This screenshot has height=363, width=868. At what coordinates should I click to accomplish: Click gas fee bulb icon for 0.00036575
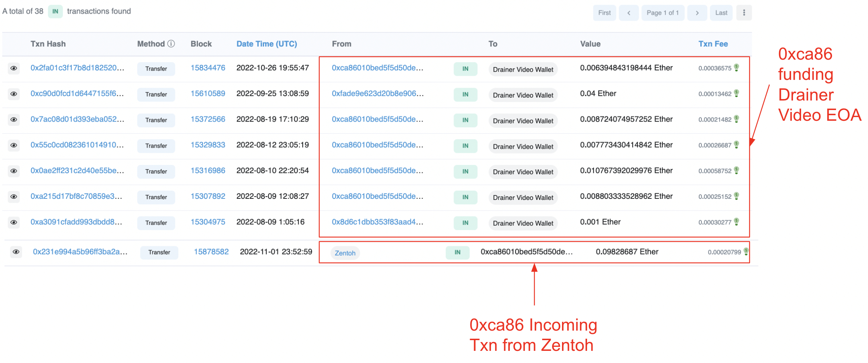coord(736,67)
